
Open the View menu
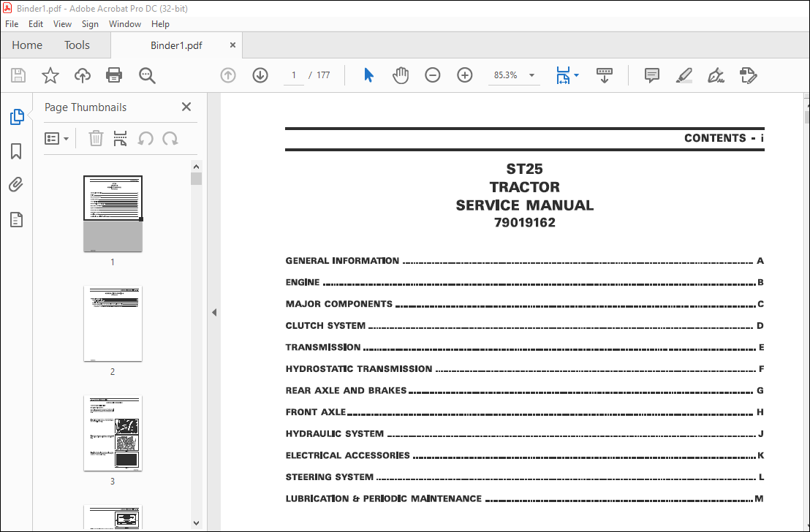tap(63, 24)
